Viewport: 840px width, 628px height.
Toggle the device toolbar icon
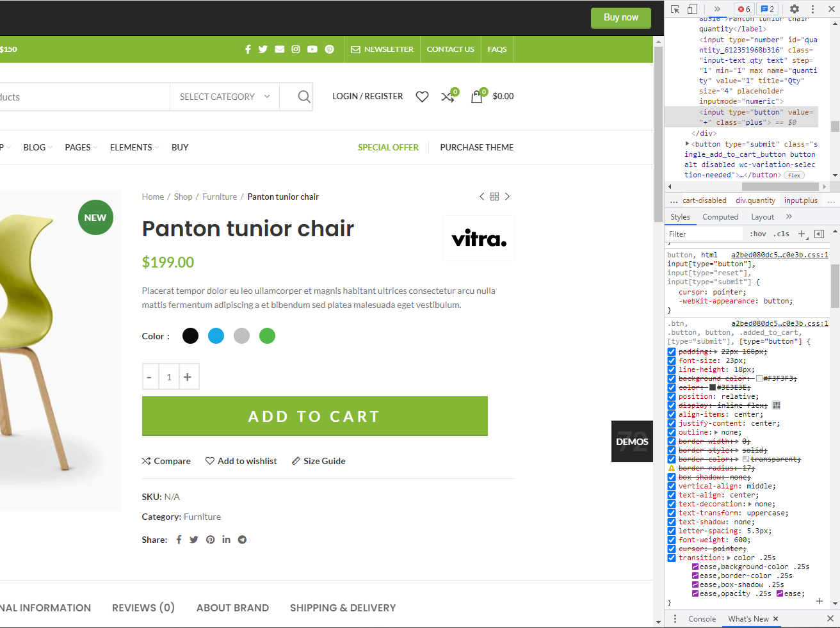coord(692,9)
